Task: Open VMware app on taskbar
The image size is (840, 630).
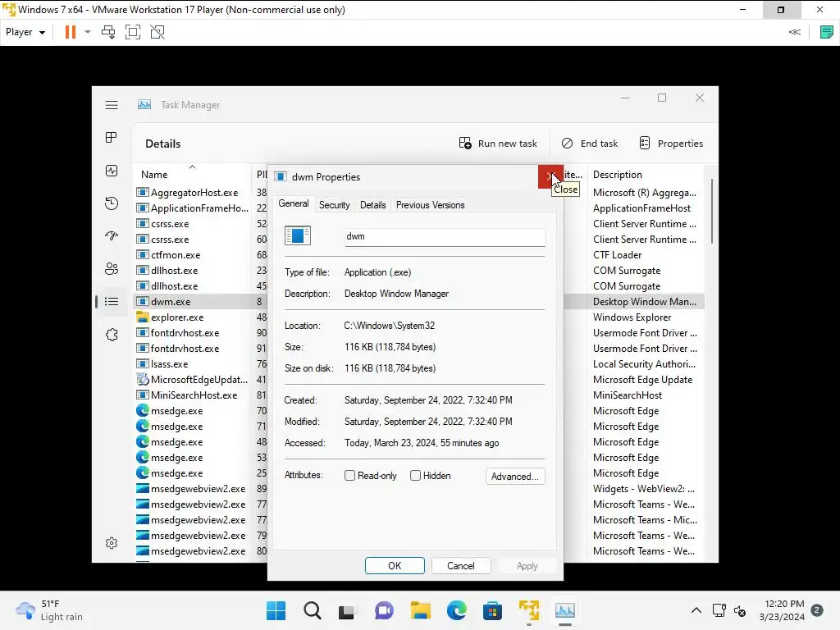Action: (529, 610)
